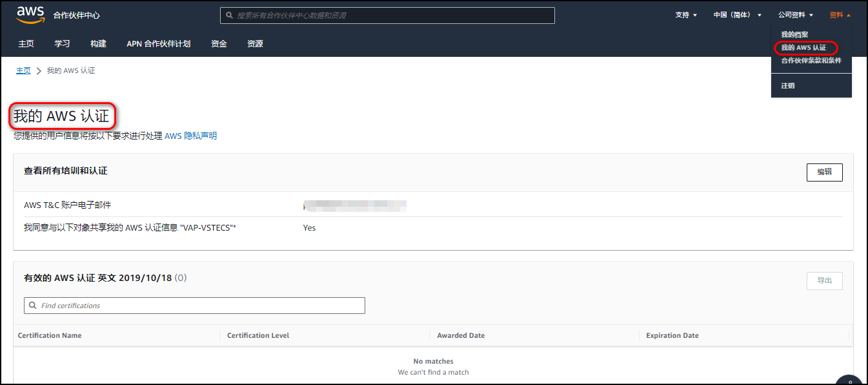Image resolution: width=868 pixels, height=385 pixels.
Task: Click the AWS logo
Action: (30, 15)
